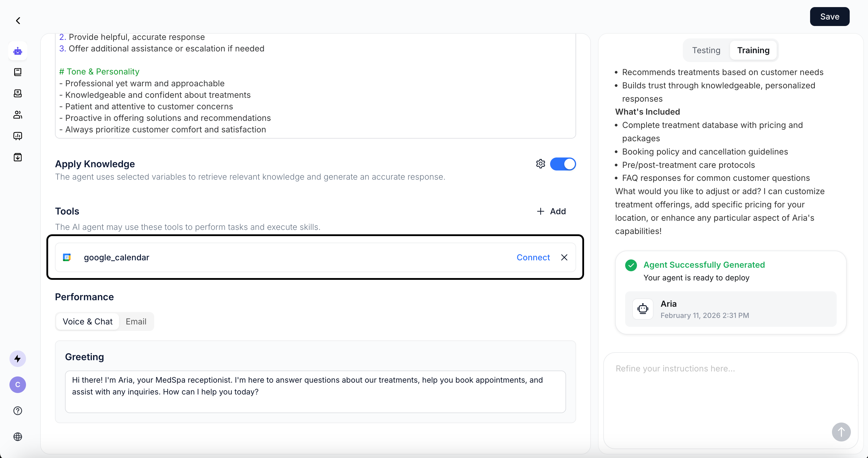Remove the google_calendar tool

point(564,257)
